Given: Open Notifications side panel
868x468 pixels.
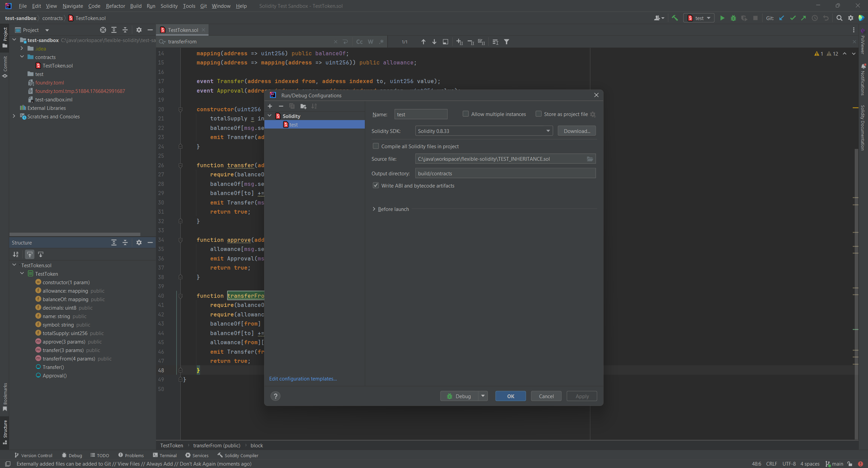Looking at the screenshot, I should [863, 79].
